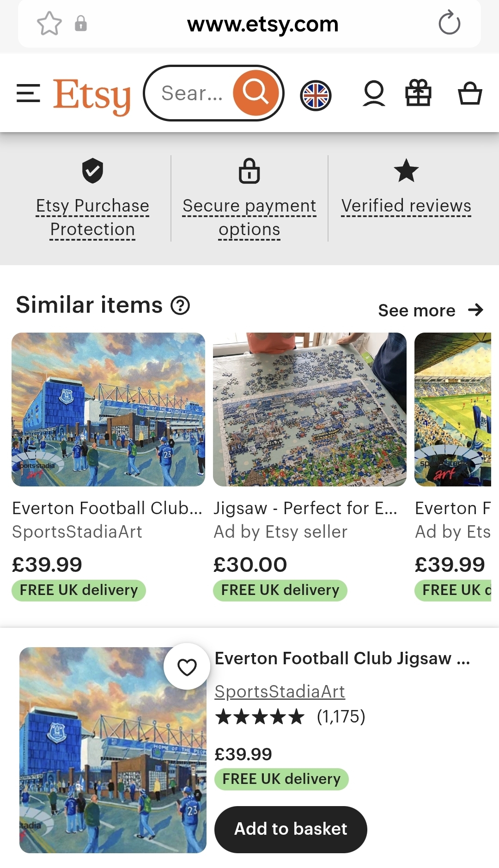499x868 pixels.
Task: Click See more similar items
Action: (x=430, y=310)
